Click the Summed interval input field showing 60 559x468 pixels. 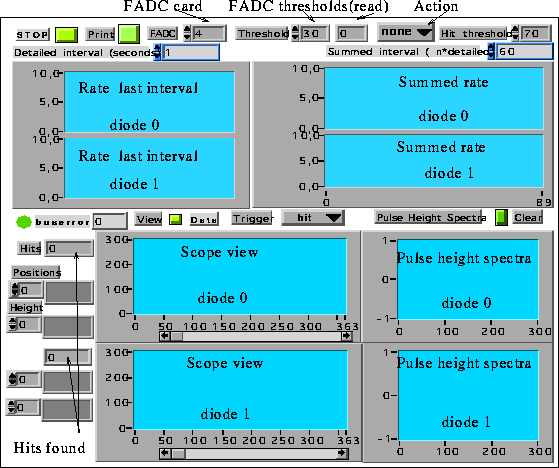point(524,51)
